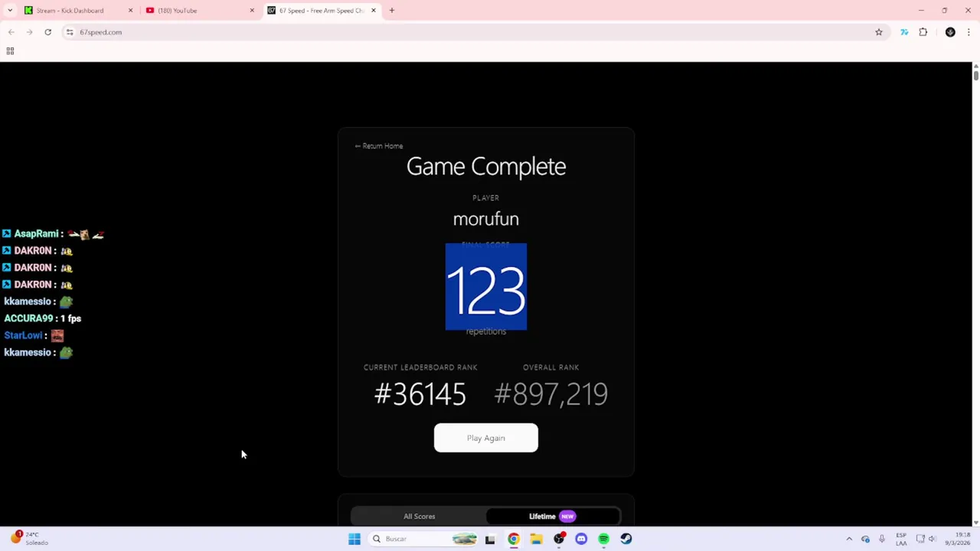The height and width of the screenshot is (551, 980).
Task: Open Discord from the taskbar
Action: [x=581, y=539]
